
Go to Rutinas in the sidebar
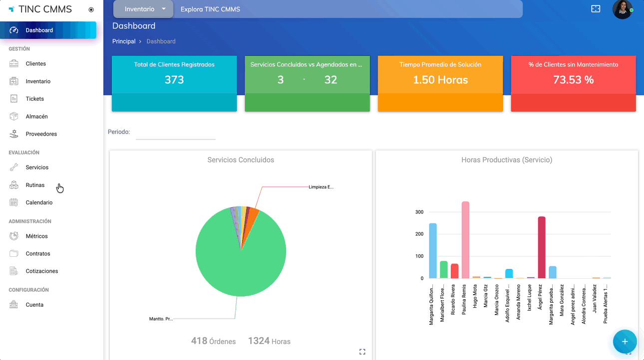coord(35,185)
